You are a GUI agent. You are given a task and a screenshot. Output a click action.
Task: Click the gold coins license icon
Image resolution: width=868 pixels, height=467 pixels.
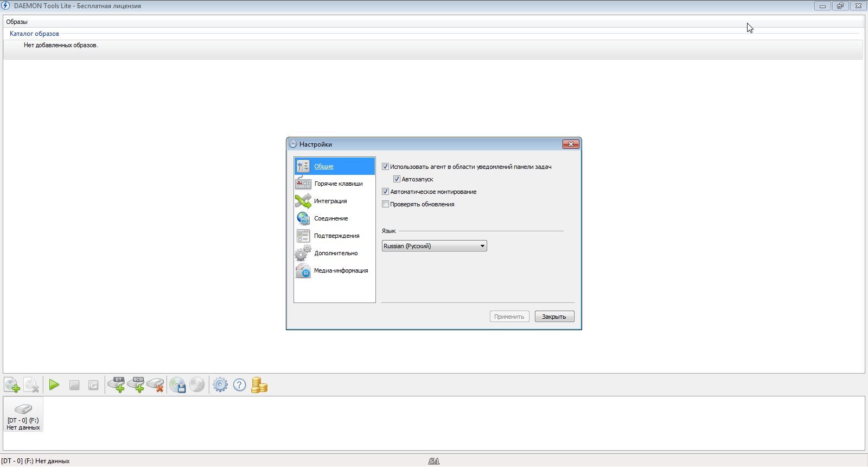pyautogui.click(x=259, y=385)
